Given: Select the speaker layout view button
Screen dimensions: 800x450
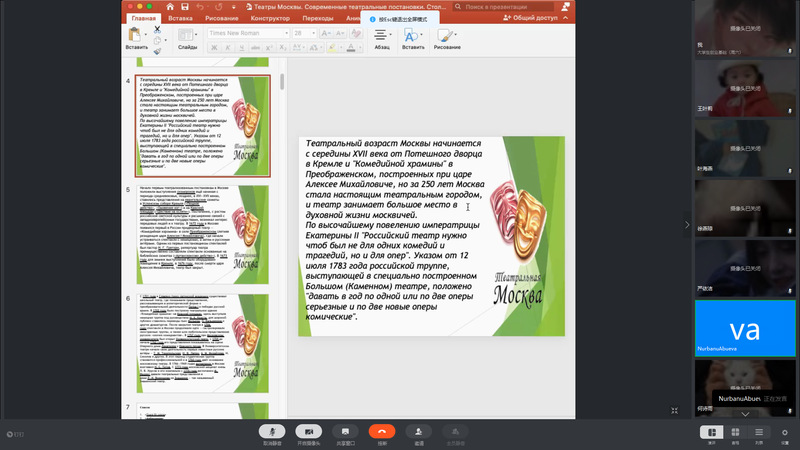Looking at the screenshot, I should [x=711, y=432].
